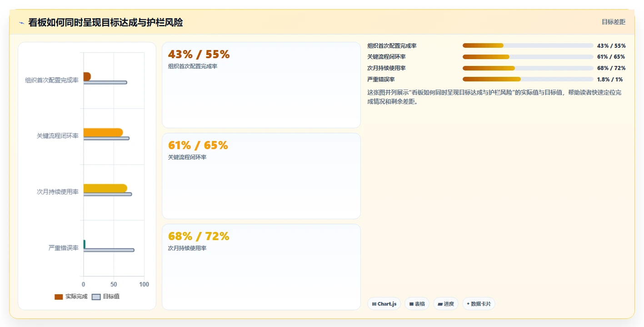The width and height of the screenshot is (644, 327).
Task: Click the 次月持续使用率 caption in data card
Action: coord(187,248)
